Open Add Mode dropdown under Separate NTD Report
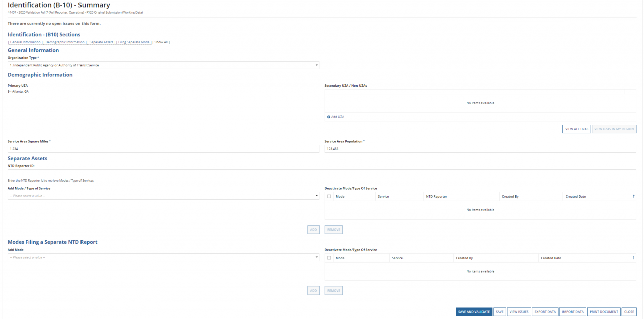644x319 pixels. (x=163, y=257)
